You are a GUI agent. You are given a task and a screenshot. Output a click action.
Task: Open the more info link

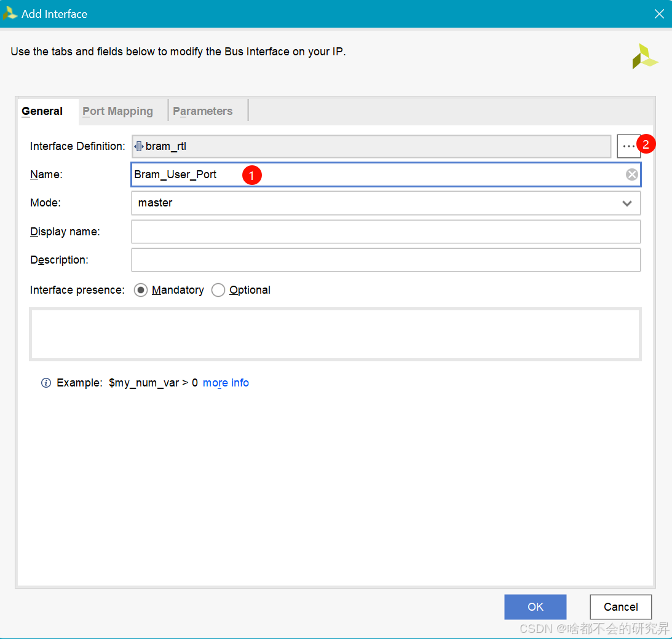click(x=226, y=382)
